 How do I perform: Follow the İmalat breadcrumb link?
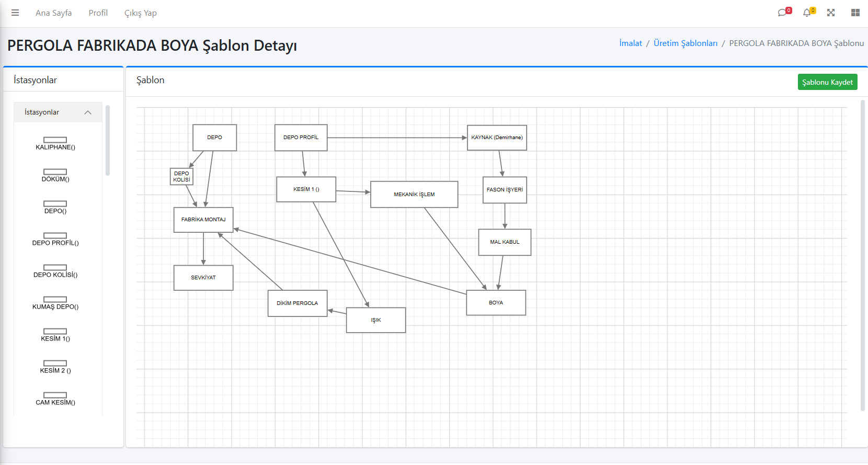click(x=631, y=43)
